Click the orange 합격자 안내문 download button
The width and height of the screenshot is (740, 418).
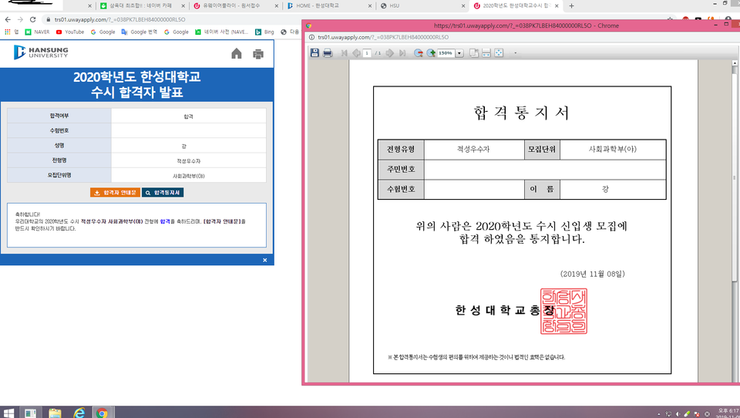click(115, 192)
